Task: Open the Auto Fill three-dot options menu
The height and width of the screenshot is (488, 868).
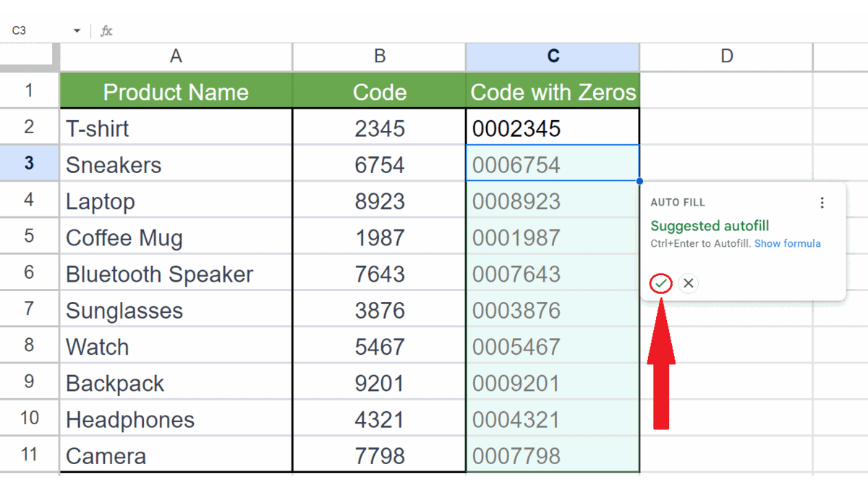Action: click(822, 203)
